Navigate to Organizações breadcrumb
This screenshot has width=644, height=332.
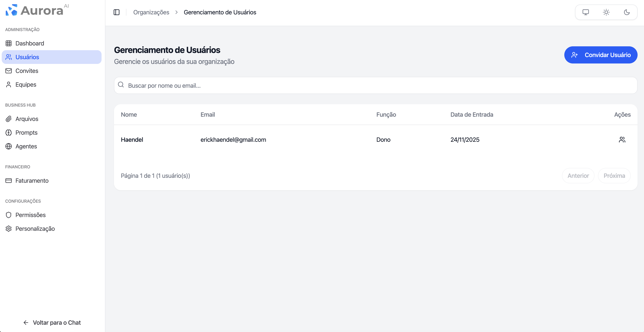click(151, 12)
